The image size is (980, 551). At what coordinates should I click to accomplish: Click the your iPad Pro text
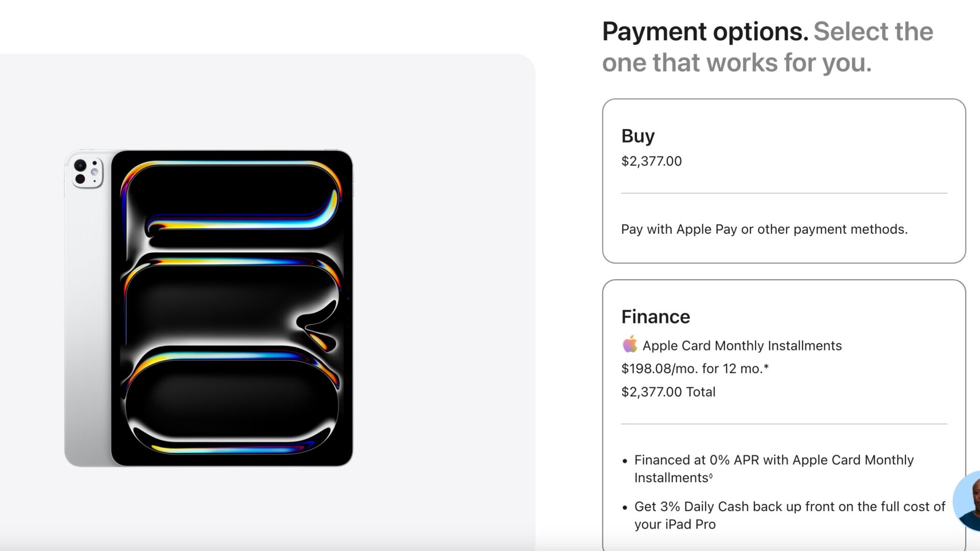click(675, 524)
